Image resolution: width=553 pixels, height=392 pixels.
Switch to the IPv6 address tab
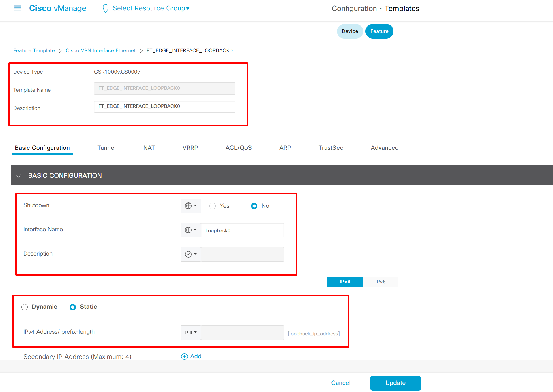pyautogui.click(x=380, y=282)
